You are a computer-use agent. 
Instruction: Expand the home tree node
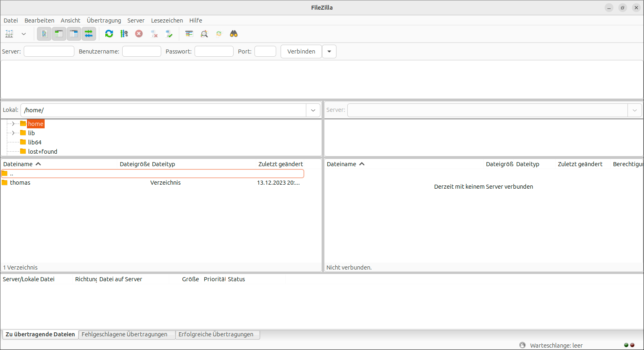tap(13, 124)
